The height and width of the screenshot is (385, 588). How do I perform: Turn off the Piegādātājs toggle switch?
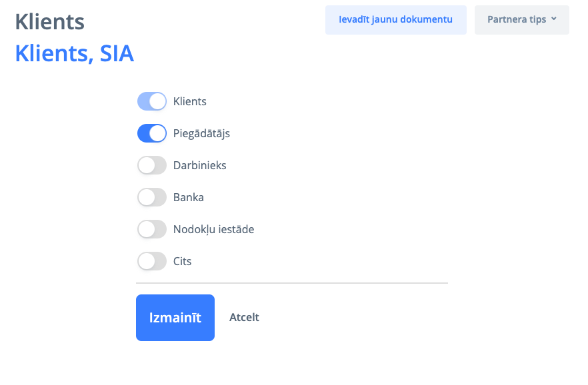pos(151,133)
